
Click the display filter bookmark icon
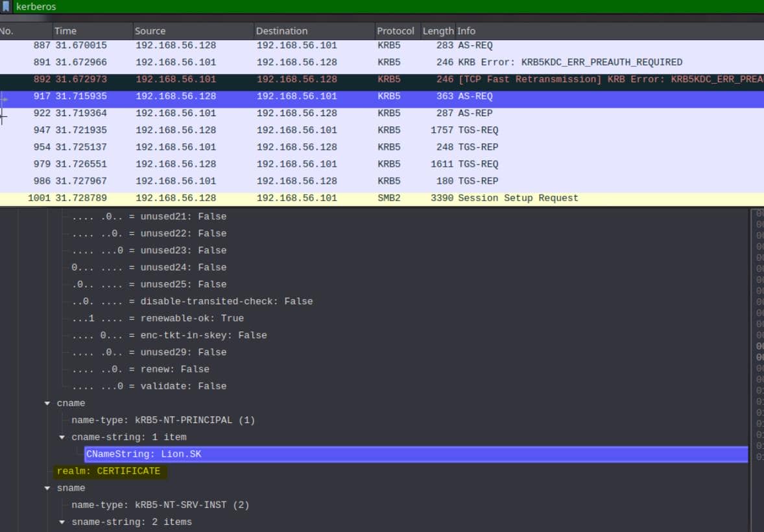pyautogui.click(x=6, y=6)
